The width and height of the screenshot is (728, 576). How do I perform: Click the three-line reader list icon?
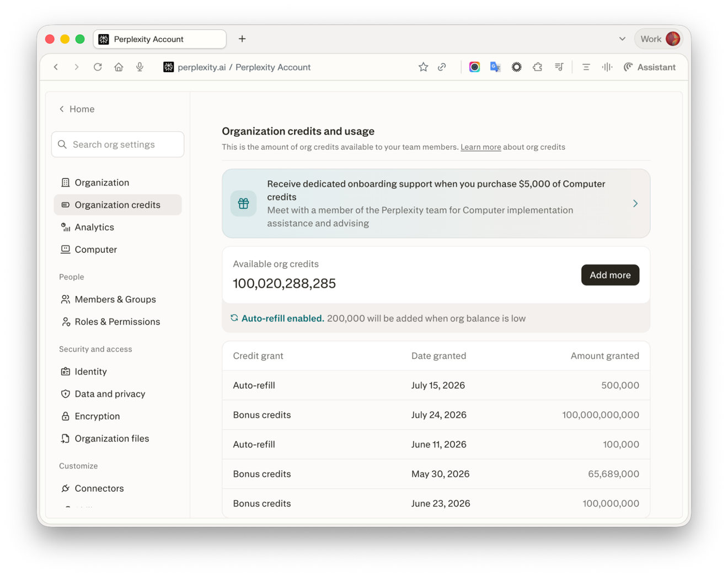(x=586, y=67)
